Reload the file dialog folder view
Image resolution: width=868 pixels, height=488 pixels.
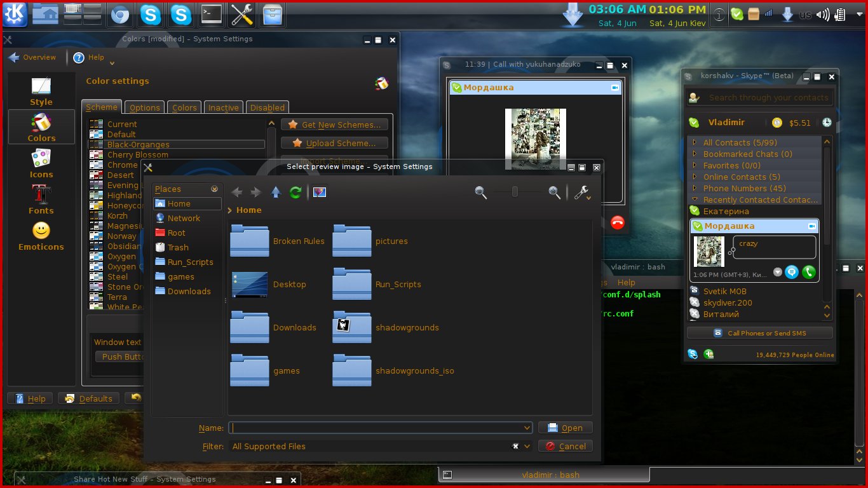pyautogui.click(x=295, y=193)
